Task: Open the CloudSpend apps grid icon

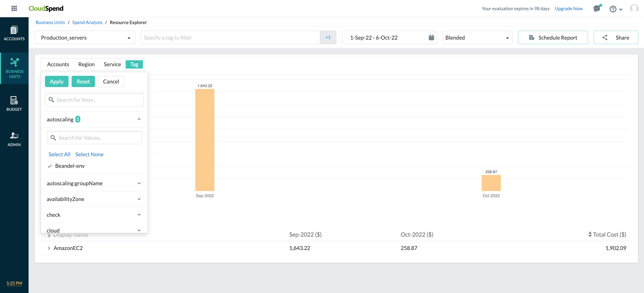Action: tap(14, 8)
